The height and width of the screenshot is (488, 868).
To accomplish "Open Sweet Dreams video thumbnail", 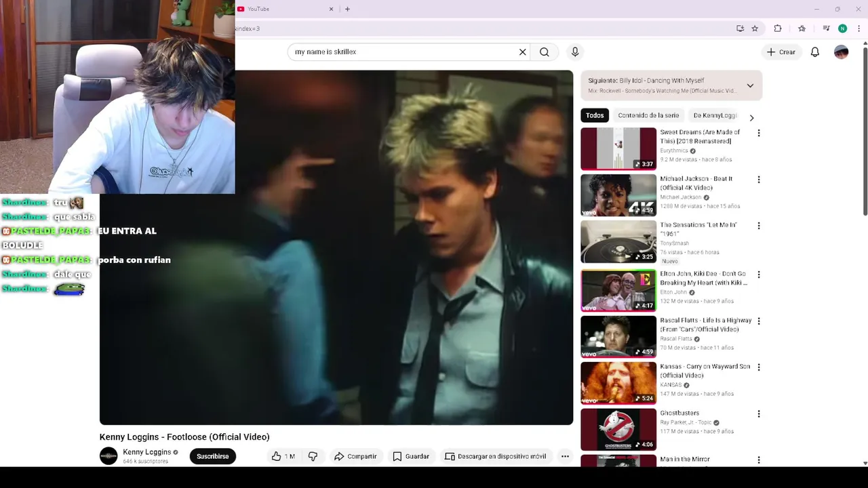I will click(x=618, y=149).
